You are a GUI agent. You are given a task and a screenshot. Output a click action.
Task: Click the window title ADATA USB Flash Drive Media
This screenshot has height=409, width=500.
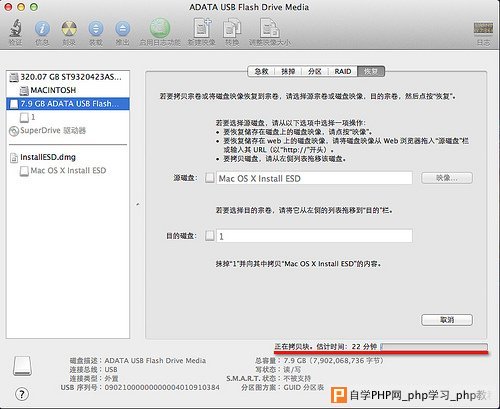249,7
